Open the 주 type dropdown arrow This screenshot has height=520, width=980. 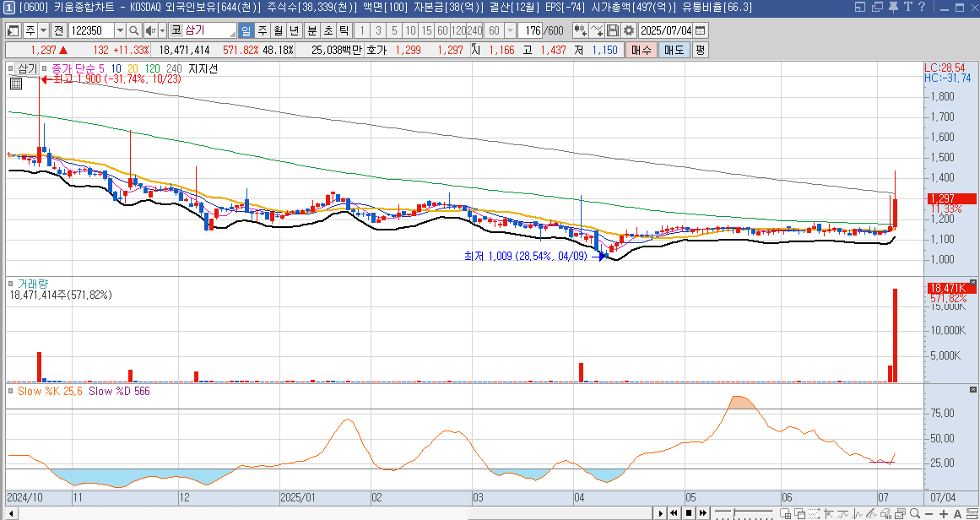tap(43, 30)
